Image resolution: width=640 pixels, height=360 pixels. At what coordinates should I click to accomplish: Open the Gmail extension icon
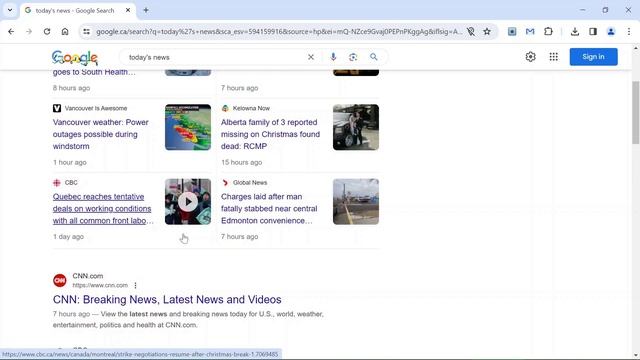pos(530,31)
